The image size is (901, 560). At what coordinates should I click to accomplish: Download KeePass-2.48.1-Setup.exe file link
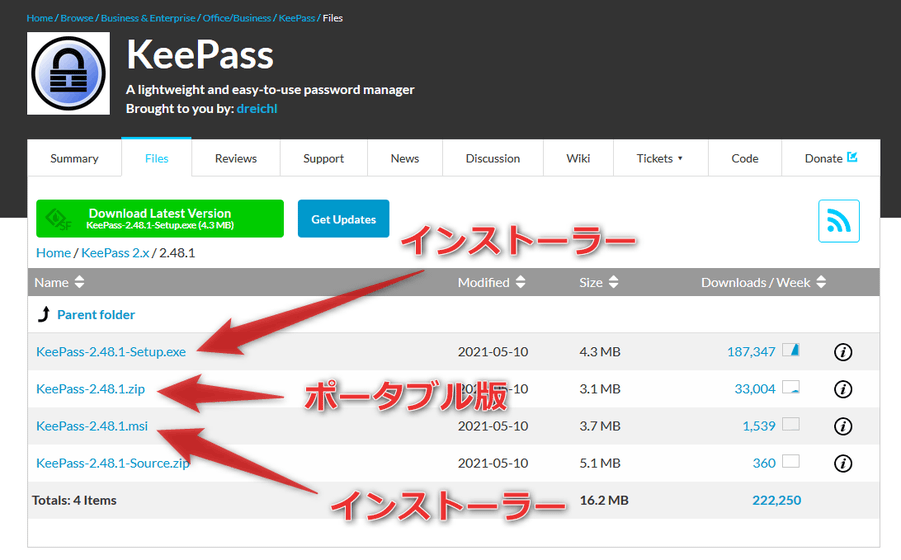[x=111, y=352]
